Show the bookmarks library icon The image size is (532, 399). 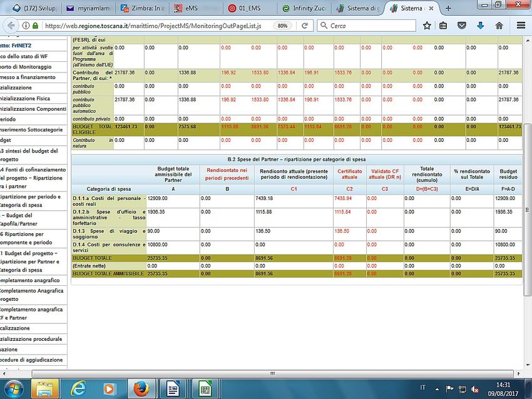[x=444, y=26]
